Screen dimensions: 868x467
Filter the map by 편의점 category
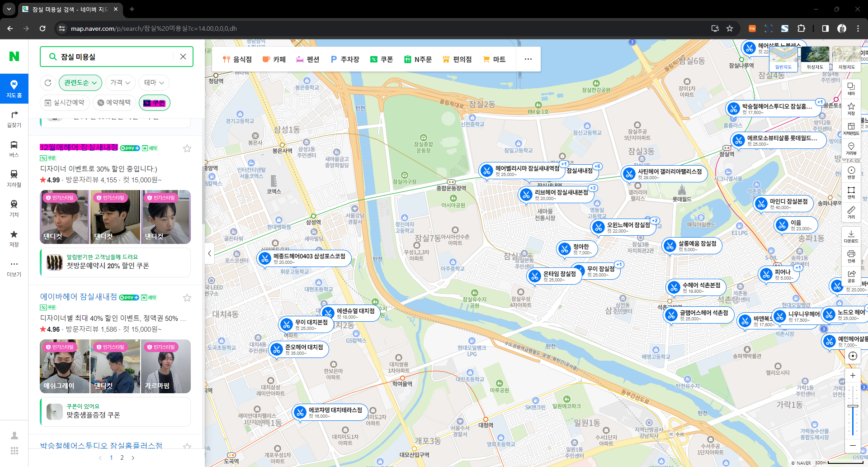[457, 59]
